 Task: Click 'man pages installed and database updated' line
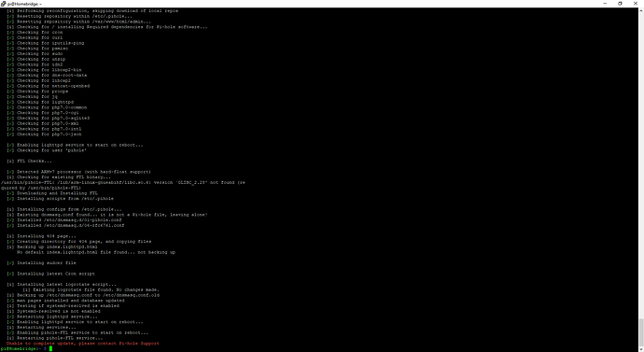(65, 301)
